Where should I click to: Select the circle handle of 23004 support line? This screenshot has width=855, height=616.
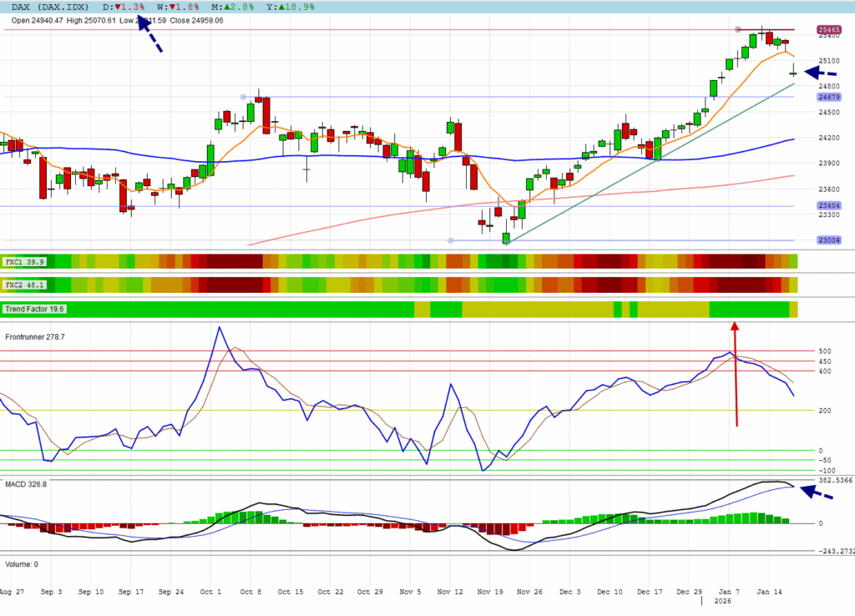(451, 240)
